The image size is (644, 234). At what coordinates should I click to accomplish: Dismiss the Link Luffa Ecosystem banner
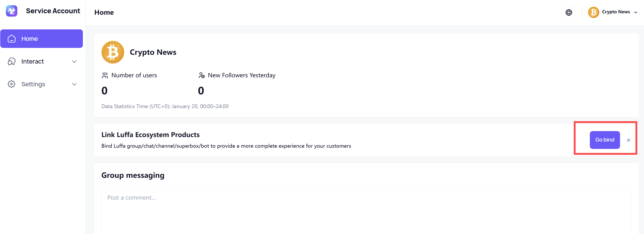[628, 140]
